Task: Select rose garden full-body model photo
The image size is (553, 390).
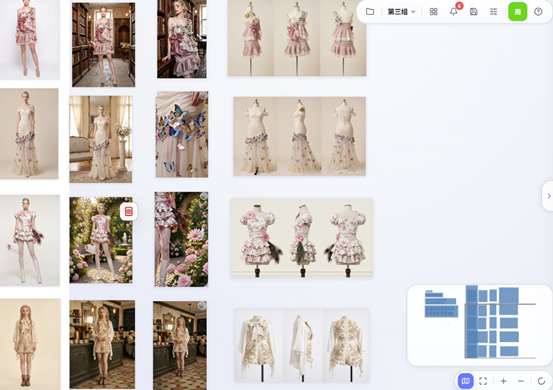Action: tap(101, 240)
